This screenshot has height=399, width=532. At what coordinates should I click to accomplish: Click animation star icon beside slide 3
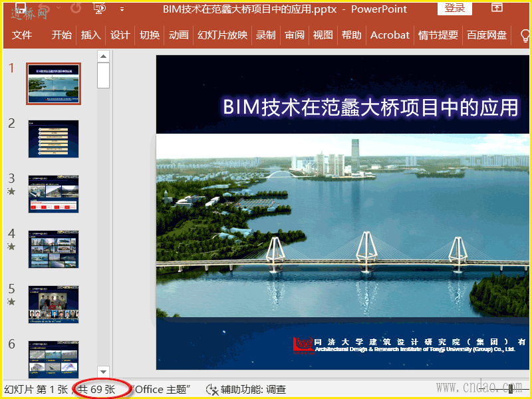(x=11, y=192)
